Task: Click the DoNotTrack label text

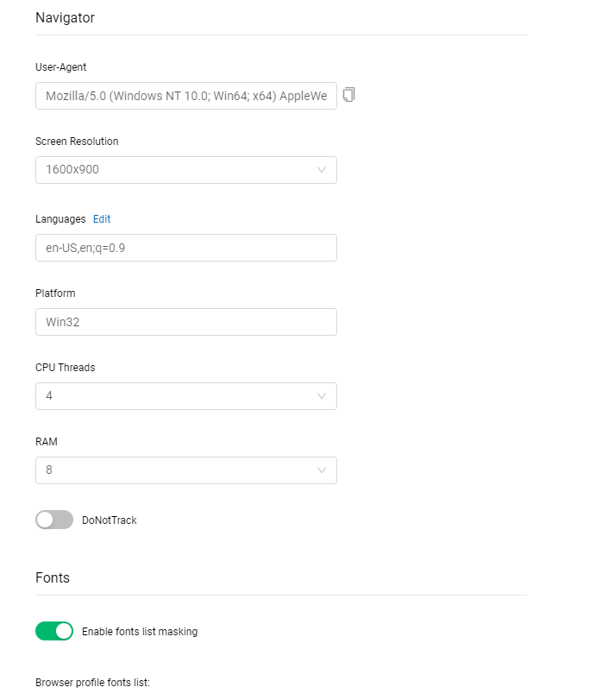Action: 110,520
